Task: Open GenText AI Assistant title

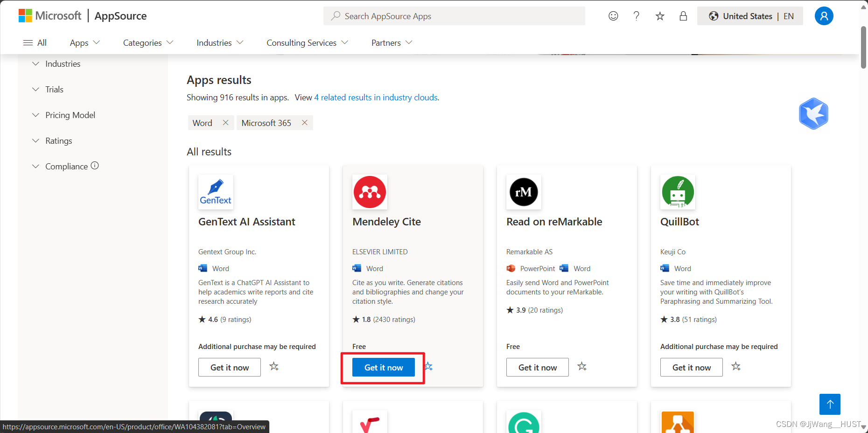Action: pyautogui.click(x=247, y=222)
